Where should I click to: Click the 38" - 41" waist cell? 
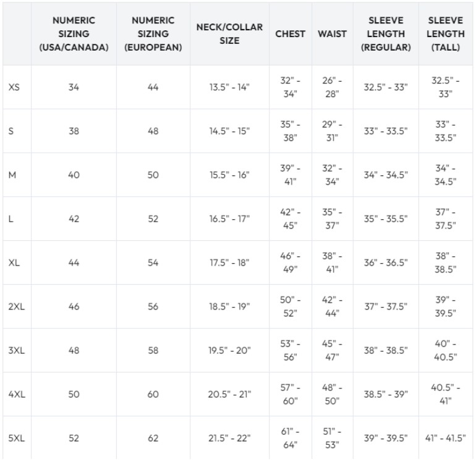point(332,262)
